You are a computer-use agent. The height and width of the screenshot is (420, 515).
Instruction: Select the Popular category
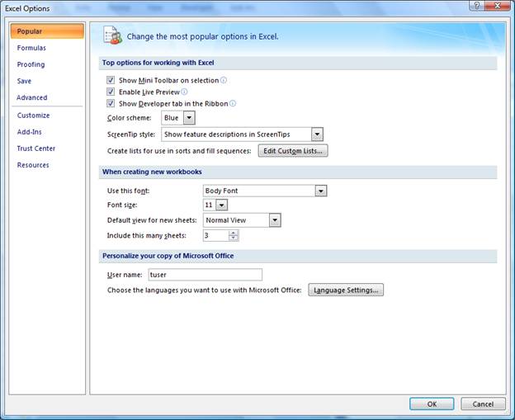(x=47, y=31)
